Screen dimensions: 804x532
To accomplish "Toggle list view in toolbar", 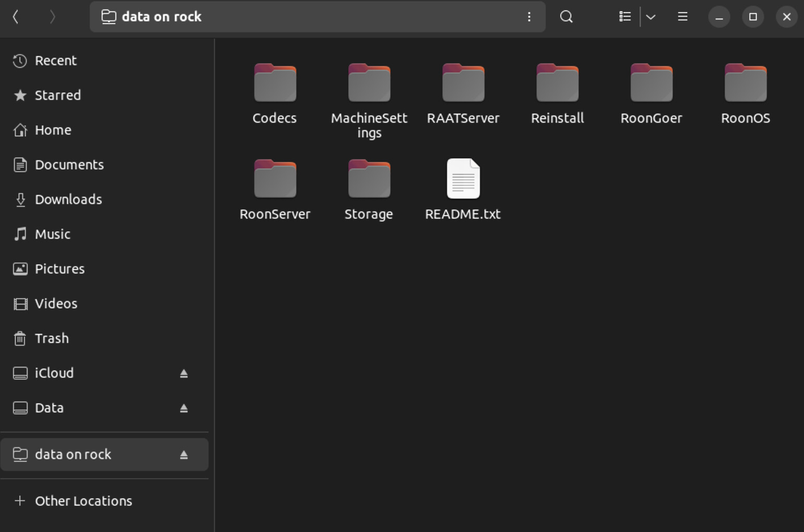I will tap(625, 17).
